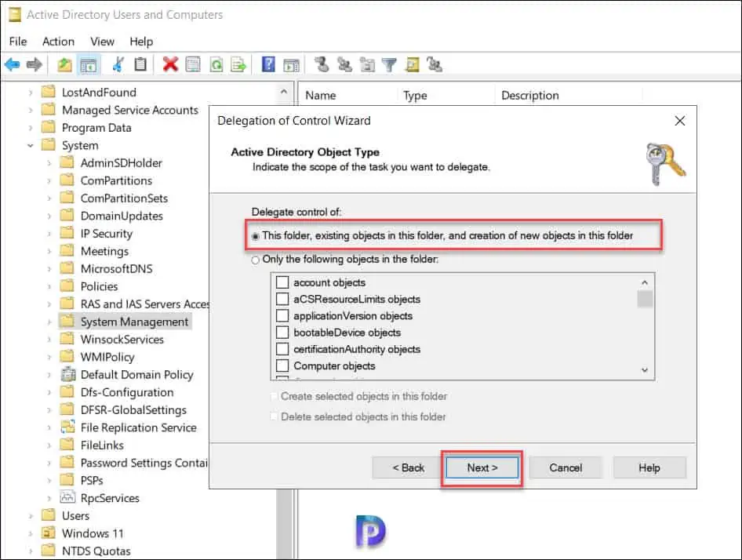Screen dimensions: 742x560
Task: Click the Back arrow toolbar icon
Action: (12, 64)
